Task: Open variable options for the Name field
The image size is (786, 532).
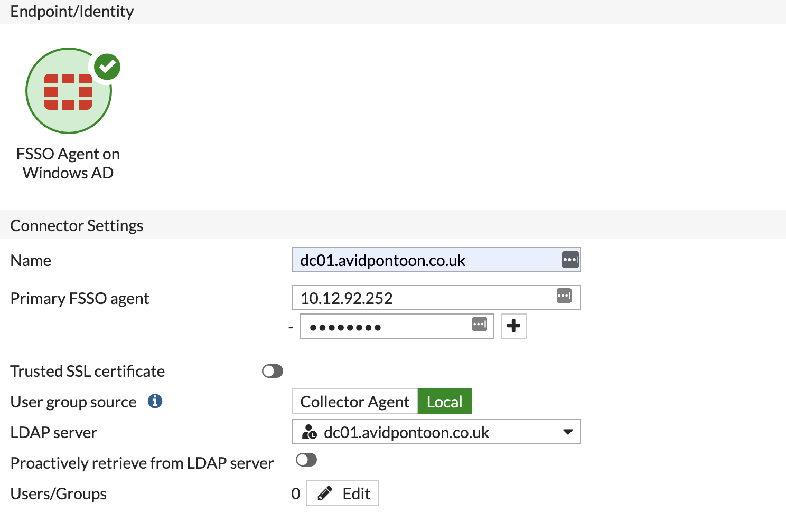Action: [x=570, y=260]
